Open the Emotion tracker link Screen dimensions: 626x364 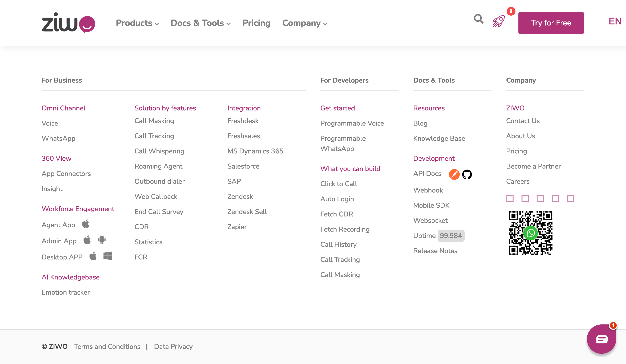pos(66,292)
